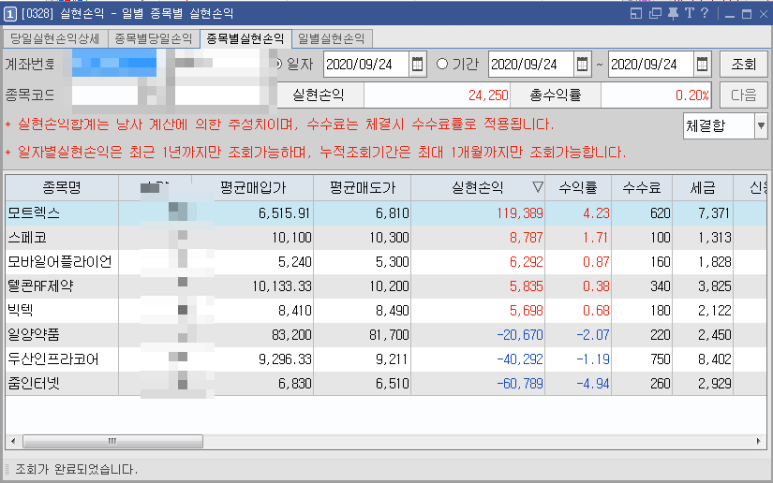The image size is (773, 483).
Task: Click the 수수료 column header
Action: (x=641, y=187)
